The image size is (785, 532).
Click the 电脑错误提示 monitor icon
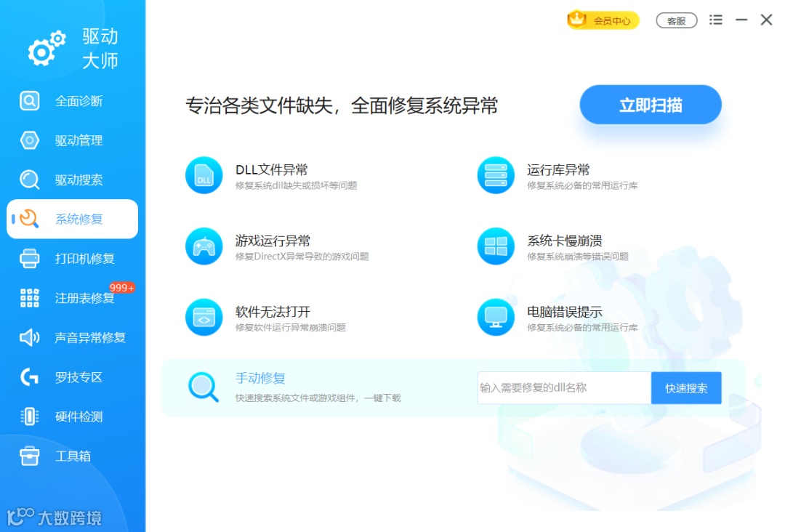(x=496, y=318)
